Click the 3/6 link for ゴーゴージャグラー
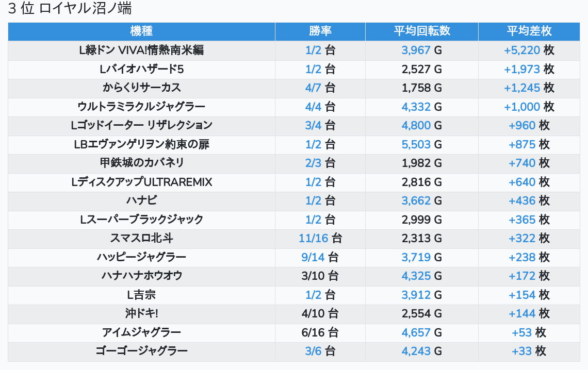Image resolution: width=588 pixels, height=370 pixels. [x=313, y=351]
